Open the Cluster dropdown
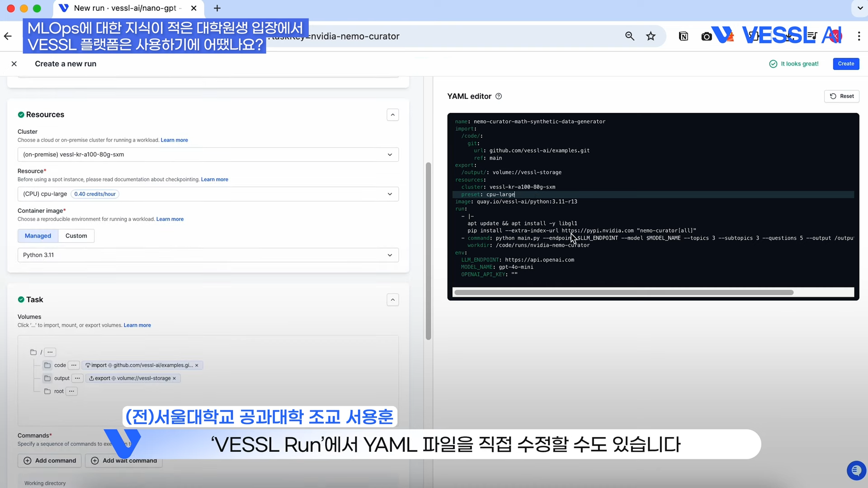868x488 pixels. 208,155
